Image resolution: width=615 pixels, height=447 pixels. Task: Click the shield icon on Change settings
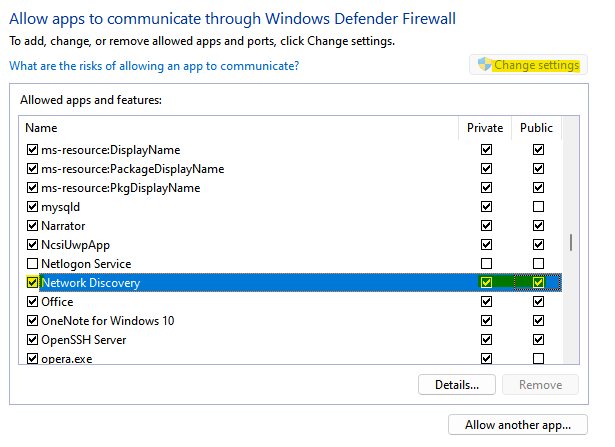pyautogui.click(x=484, y=65)
